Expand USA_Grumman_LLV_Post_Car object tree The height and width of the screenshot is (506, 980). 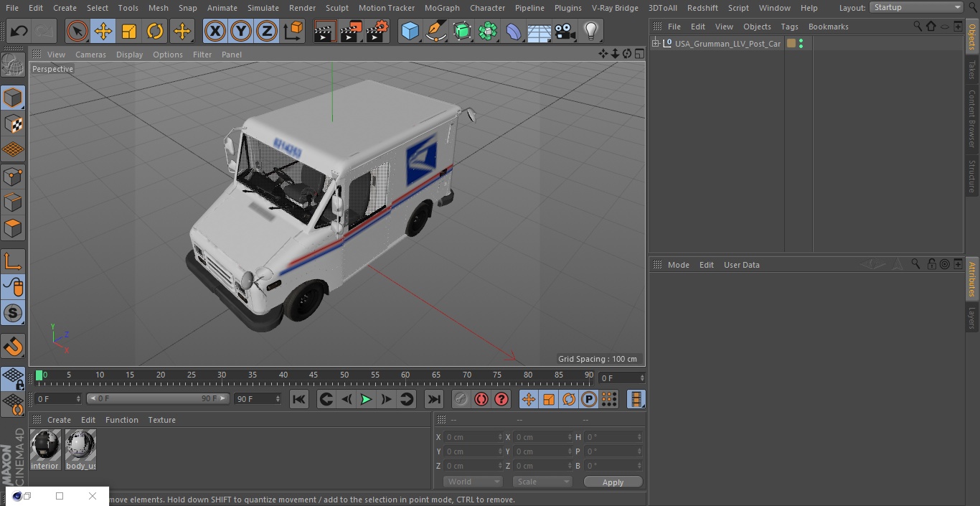click(655, 44)
